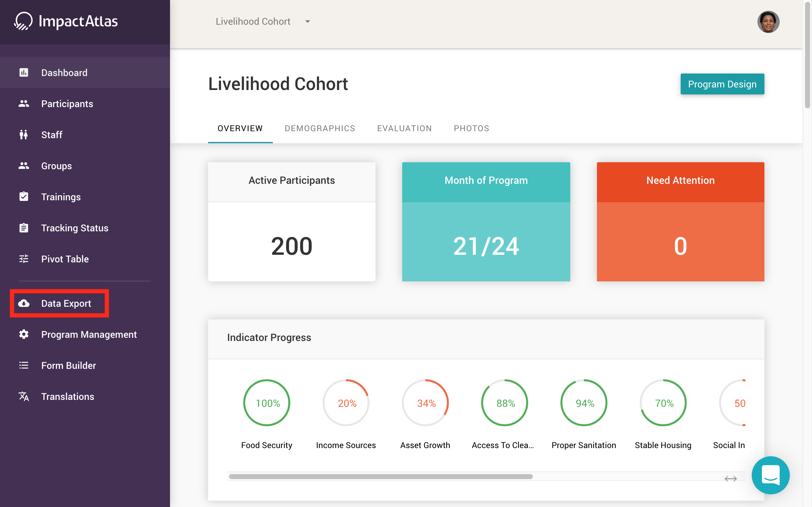Click the Staff people icon
The height and width of the screenshot is (507, 812).
point(23,135)
